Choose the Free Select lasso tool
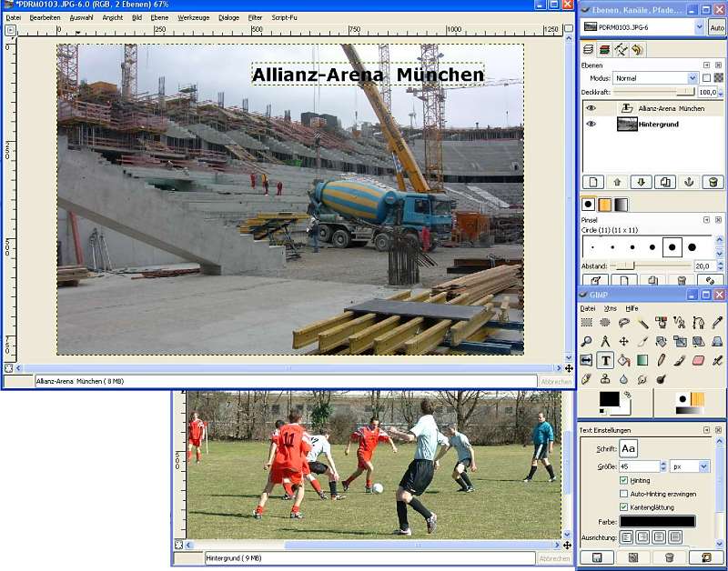Viewport: 728px width, 571px height. 623,323
